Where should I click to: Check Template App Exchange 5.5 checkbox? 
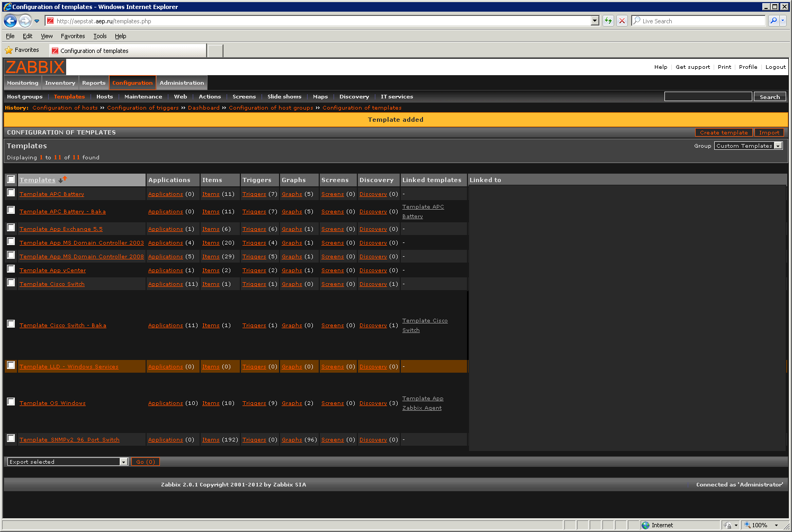click(x=11, y=228)
